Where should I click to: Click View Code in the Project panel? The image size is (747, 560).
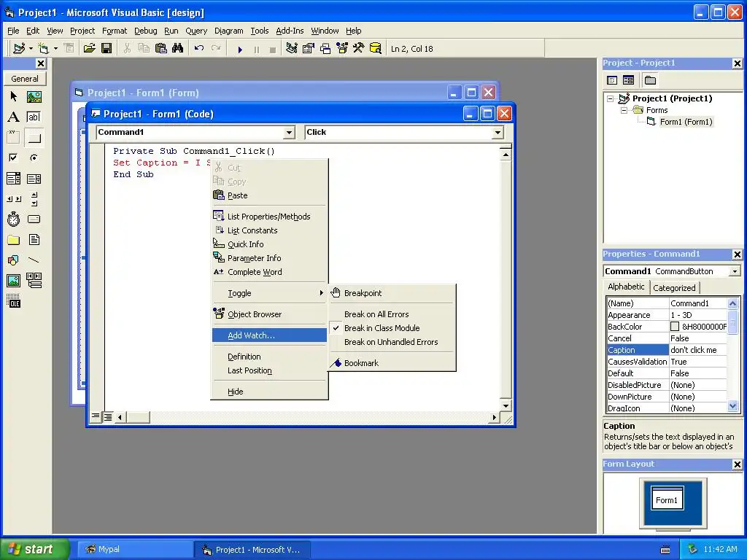(612, 80)
